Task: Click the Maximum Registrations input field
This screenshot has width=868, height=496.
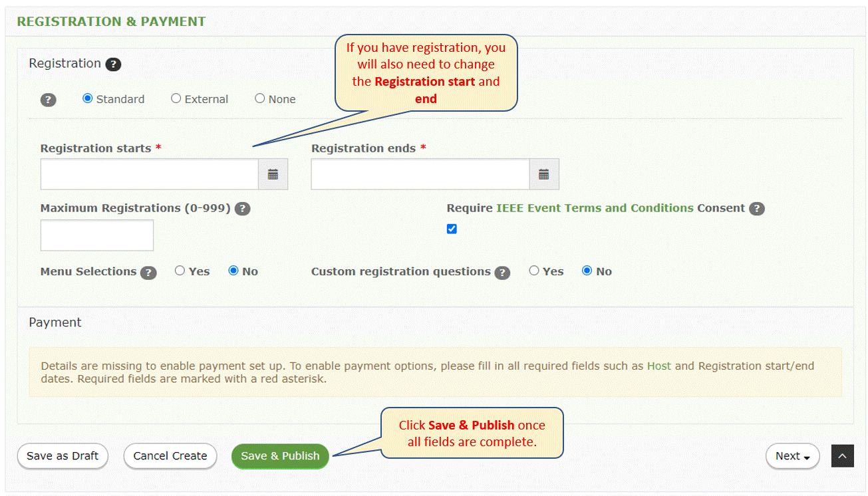Action: coord(97,235)
